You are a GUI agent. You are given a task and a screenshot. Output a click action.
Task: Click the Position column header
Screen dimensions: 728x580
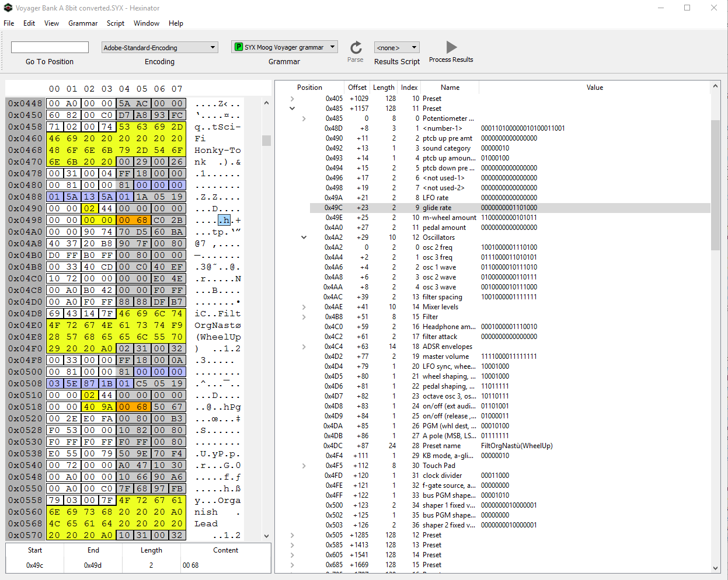pyautogui.click(x=309, y=88)
